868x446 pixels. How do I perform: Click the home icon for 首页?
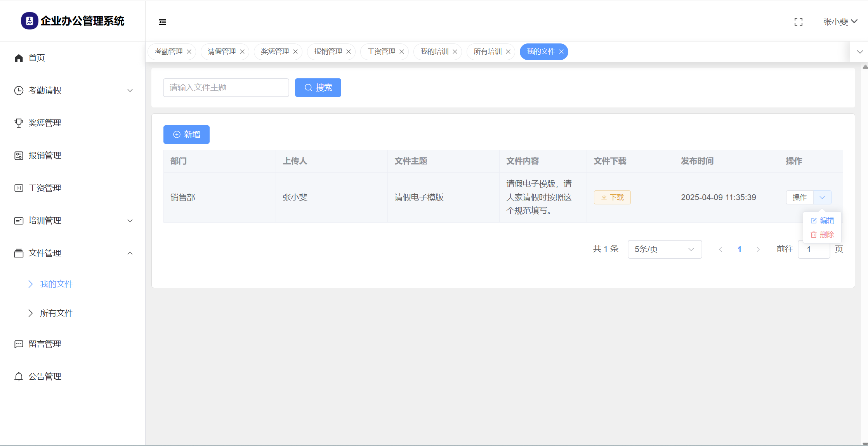pyautogui.click(x=19, y=58)
